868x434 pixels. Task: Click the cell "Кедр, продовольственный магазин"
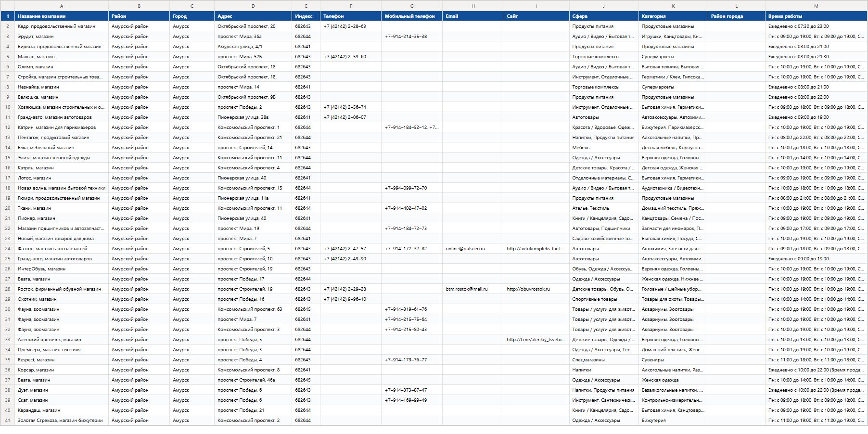pyautogui.click(x=62, y=26)
